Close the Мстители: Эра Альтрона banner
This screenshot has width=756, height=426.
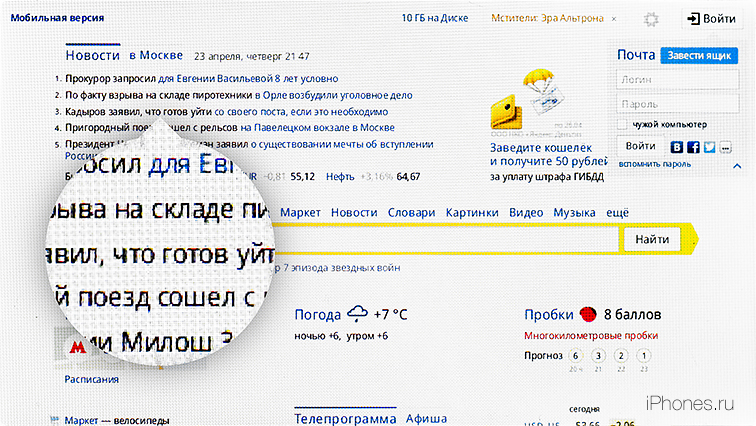point(614,19)
